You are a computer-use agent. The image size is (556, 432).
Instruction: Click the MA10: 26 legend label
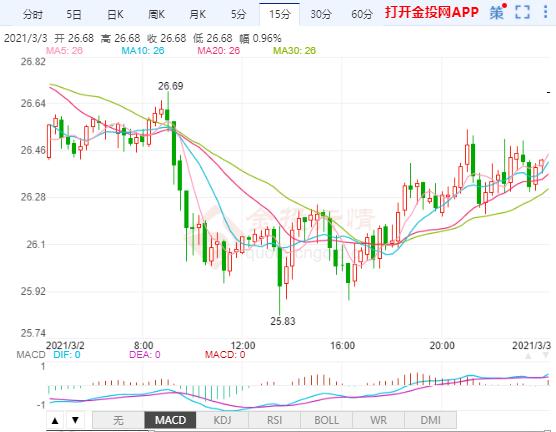(143, 51)
